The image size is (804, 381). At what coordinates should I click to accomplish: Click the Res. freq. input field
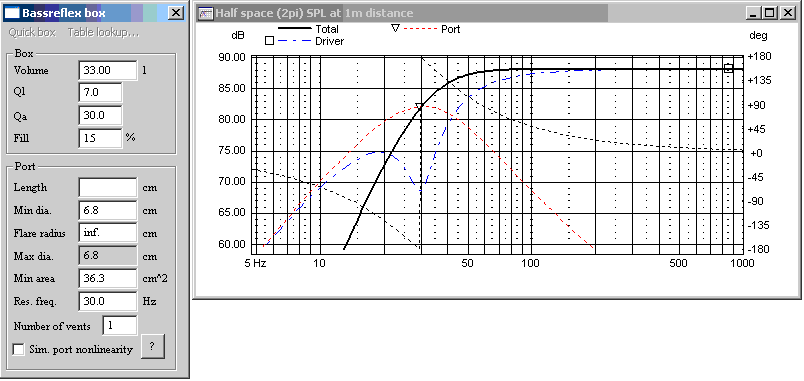point(108,300)
